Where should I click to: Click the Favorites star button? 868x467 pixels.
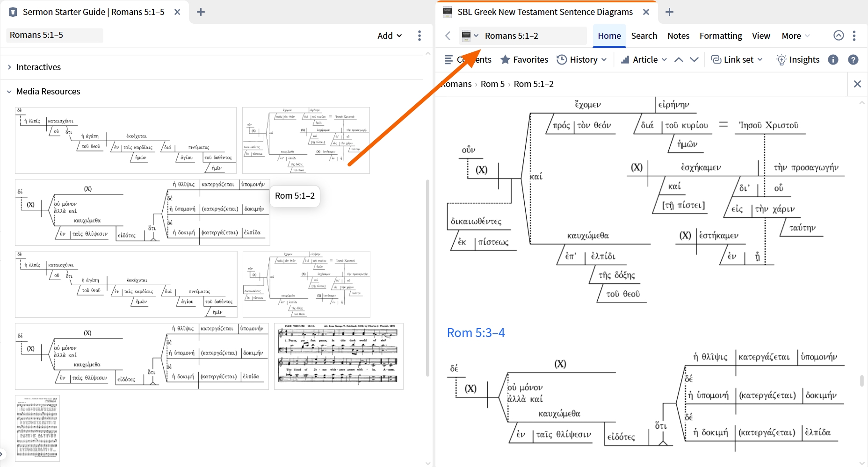click(524, 59)
